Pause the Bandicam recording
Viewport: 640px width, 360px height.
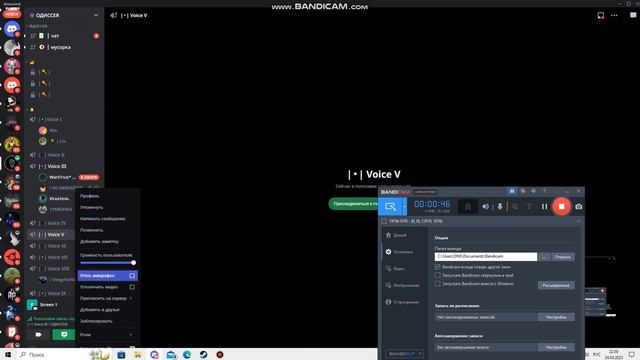(x=544, y=207)
